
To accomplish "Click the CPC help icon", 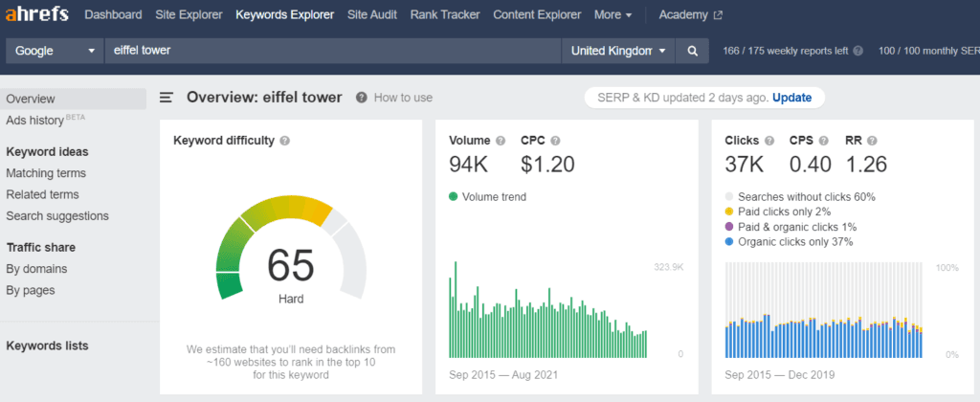I will tap(555, 141).
